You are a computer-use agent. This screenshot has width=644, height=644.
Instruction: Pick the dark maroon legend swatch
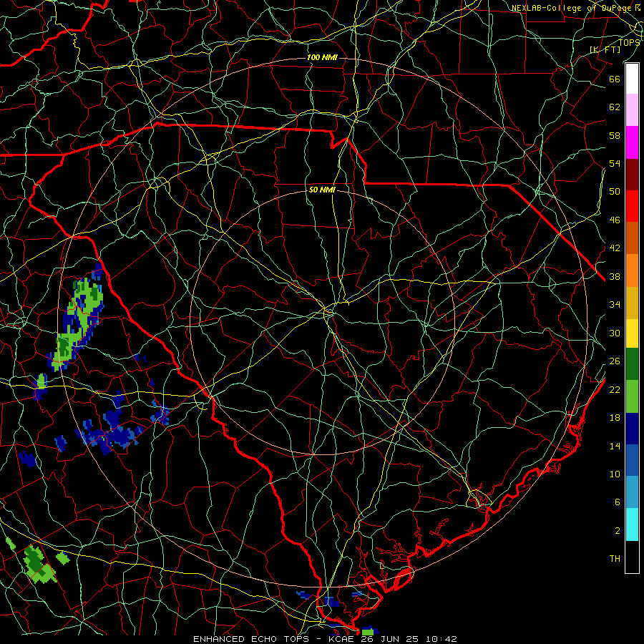632,174
